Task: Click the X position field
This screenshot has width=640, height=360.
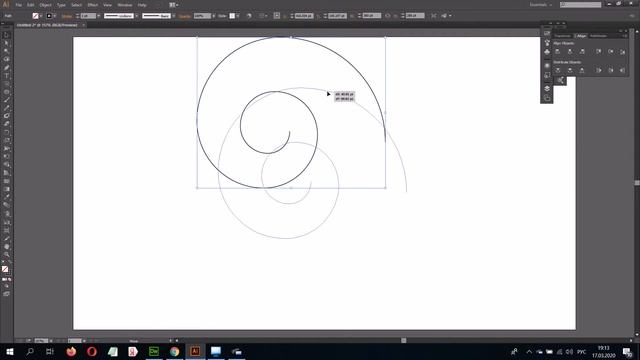Action: (304, 16)
